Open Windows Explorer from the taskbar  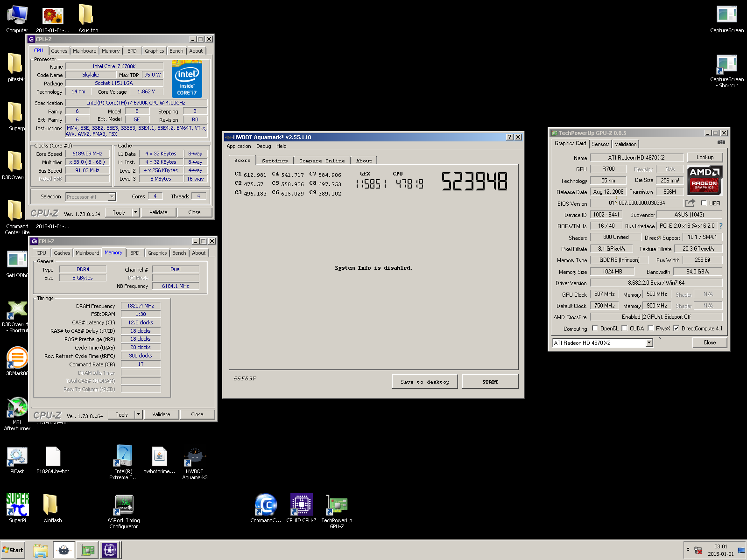[41, 550]
